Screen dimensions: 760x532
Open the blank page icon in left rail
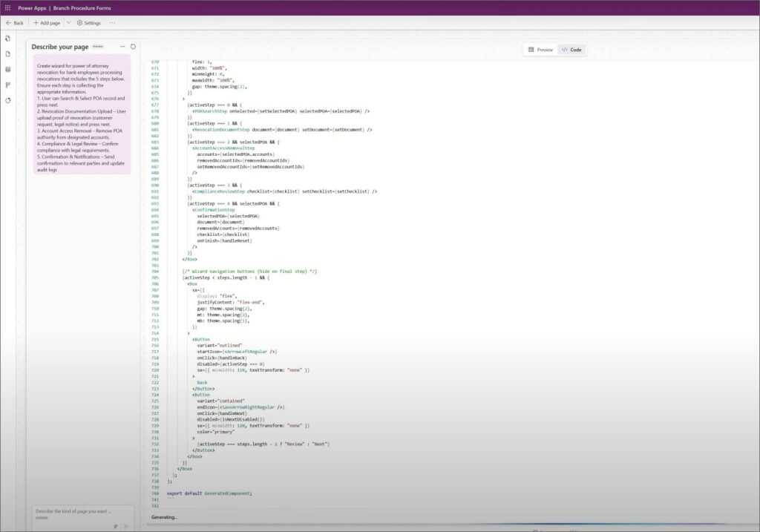click(7, 53)
